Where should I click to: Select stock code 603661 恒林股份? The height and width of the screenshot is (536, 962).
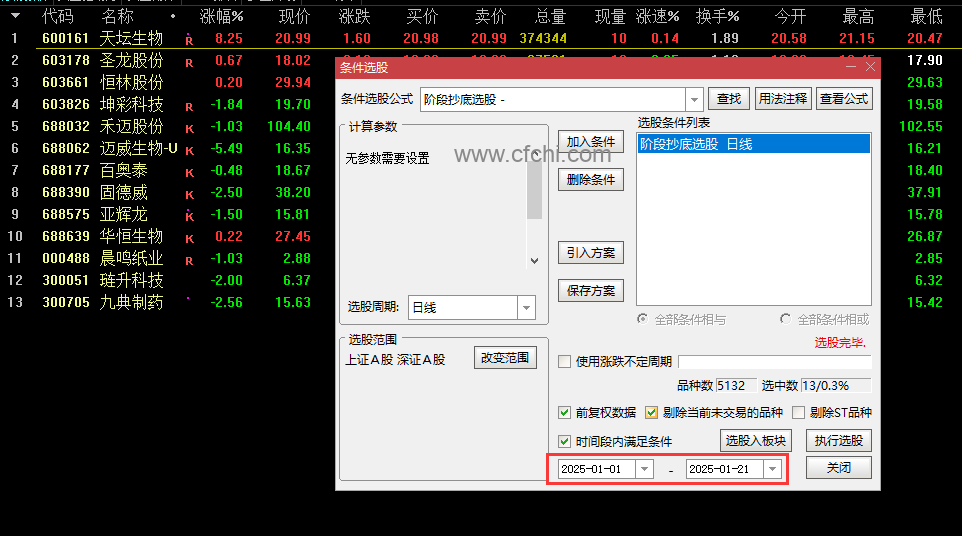(66, 82)
